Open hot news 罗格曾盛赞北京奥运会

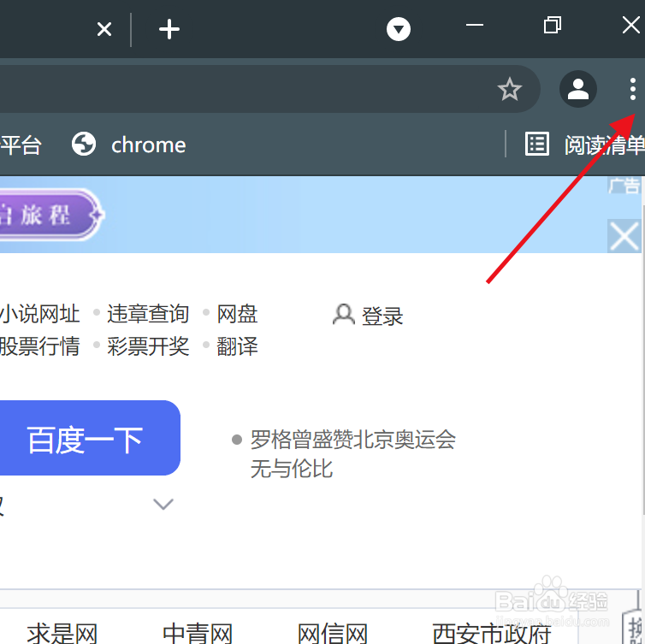(x=353, y=453)
